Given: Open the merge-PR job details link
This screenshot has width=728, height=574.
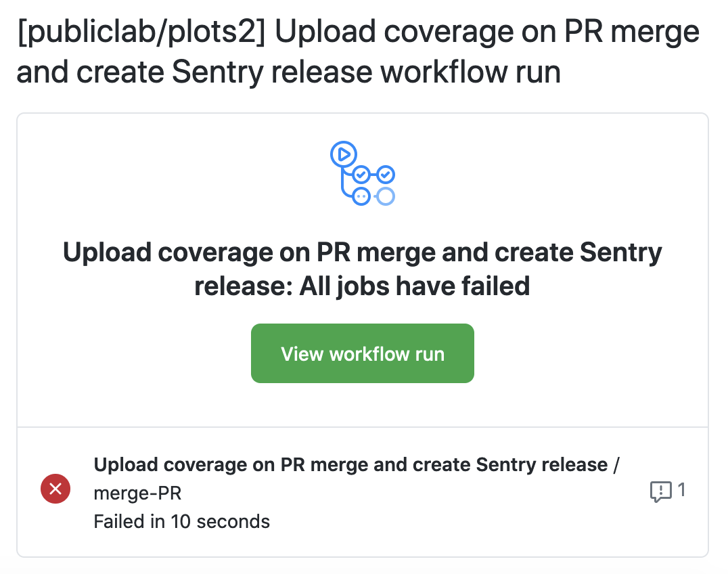Looking at the screenshot, I should (137, 493).
